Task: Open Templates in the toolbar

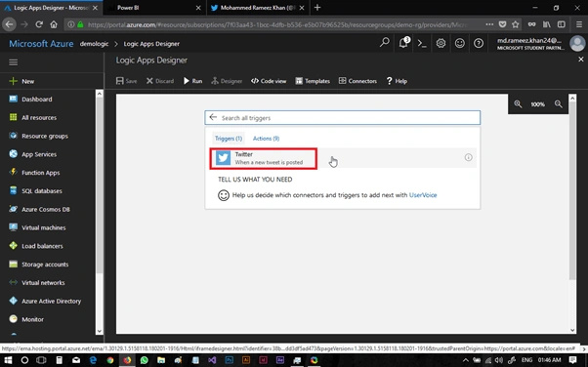Action: tap(313, 81)
